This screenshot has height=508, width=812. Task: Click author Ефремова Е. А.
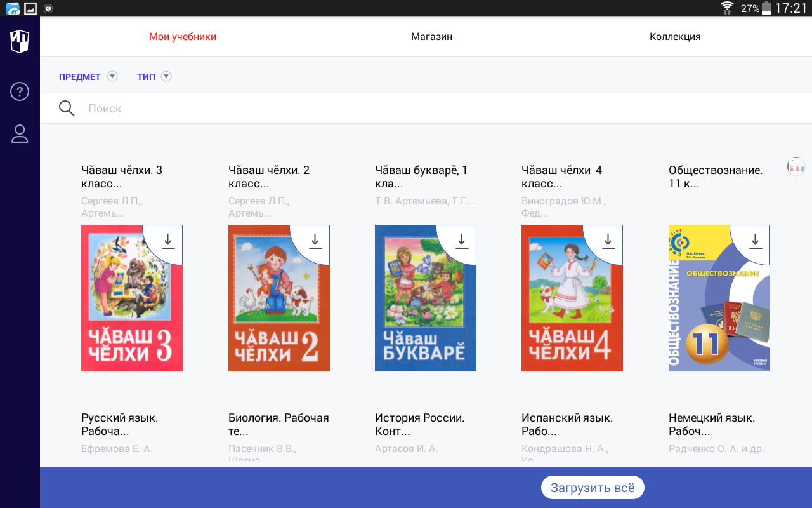tap(117, 448)
